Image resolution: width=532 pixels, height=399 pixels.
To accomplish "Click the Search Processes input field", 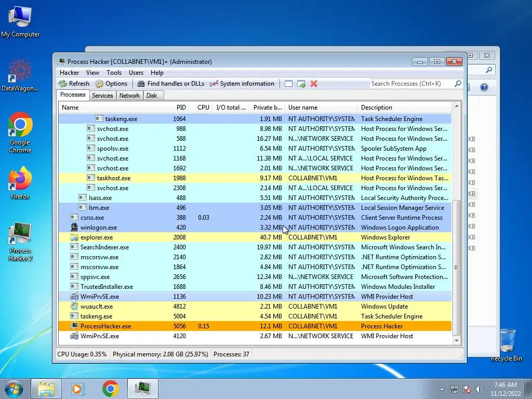I will click(x=412, y=84).
